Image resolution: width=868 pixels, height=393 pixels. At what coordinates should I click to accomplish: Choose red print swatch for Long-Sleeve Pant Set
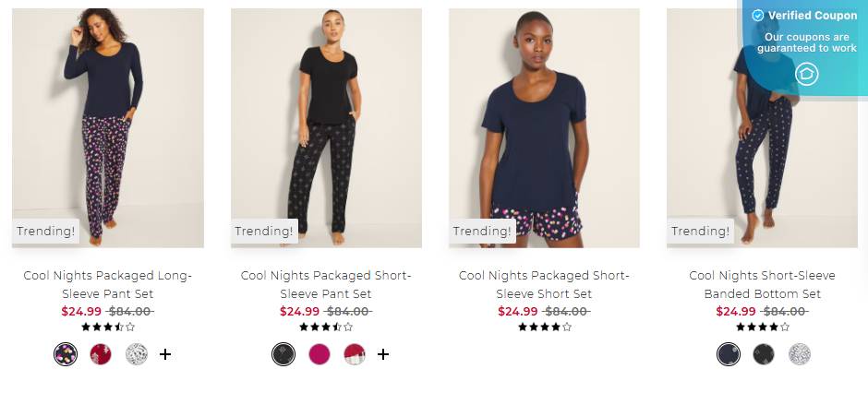[101, 354]
